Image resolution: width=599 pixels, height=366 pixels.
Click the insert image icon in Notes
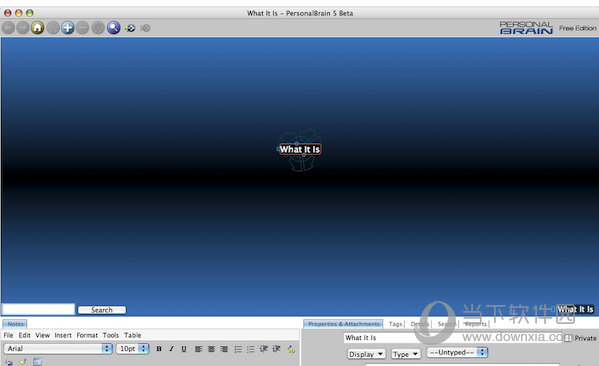pos(37,362)
